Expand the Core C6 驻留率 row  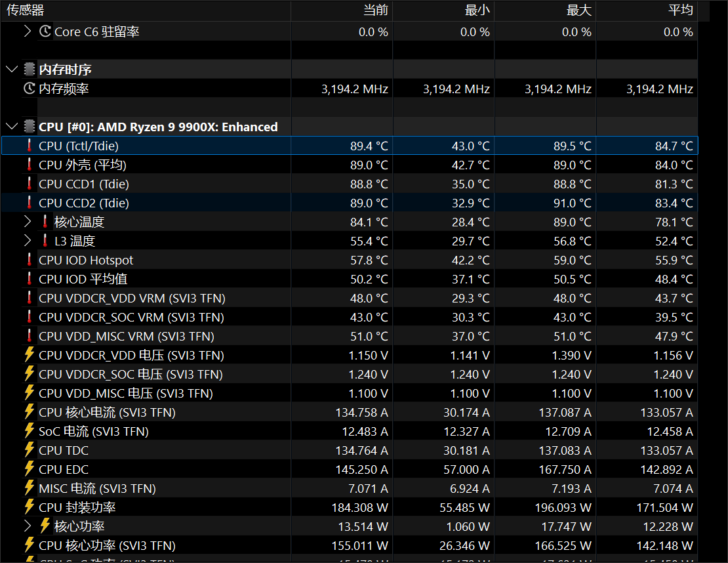point(27,31)
